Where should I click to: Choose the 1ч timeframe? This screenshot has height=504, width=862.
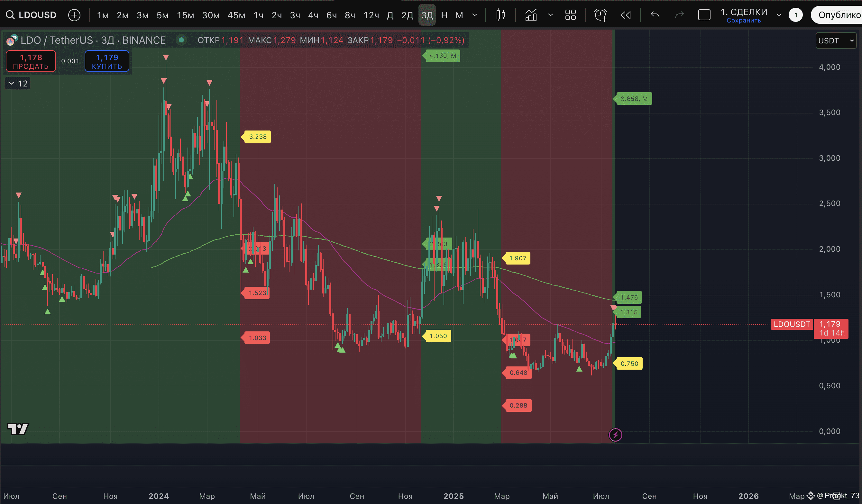(x=259, y=15)
